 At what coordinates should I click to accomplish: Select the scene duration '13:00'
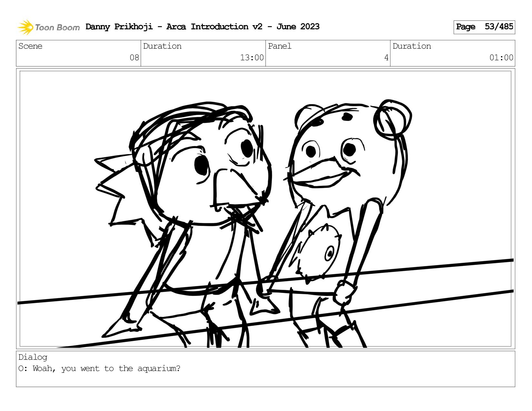point(252,58)
